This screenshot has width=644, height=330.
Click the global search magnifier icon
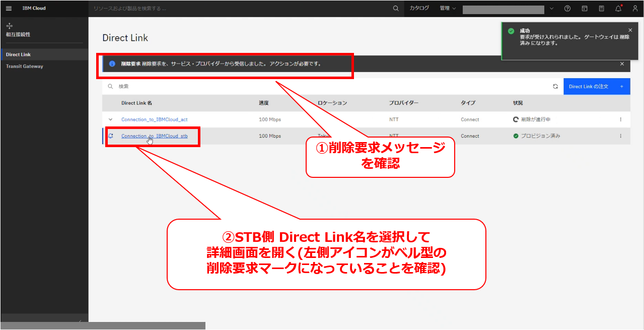point(395,9)
